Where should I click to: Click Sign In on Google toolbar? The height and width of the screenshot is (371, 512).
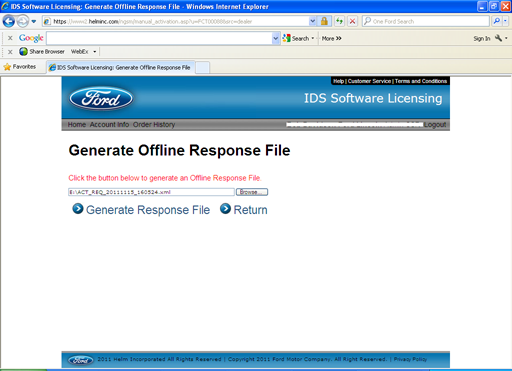482,38
